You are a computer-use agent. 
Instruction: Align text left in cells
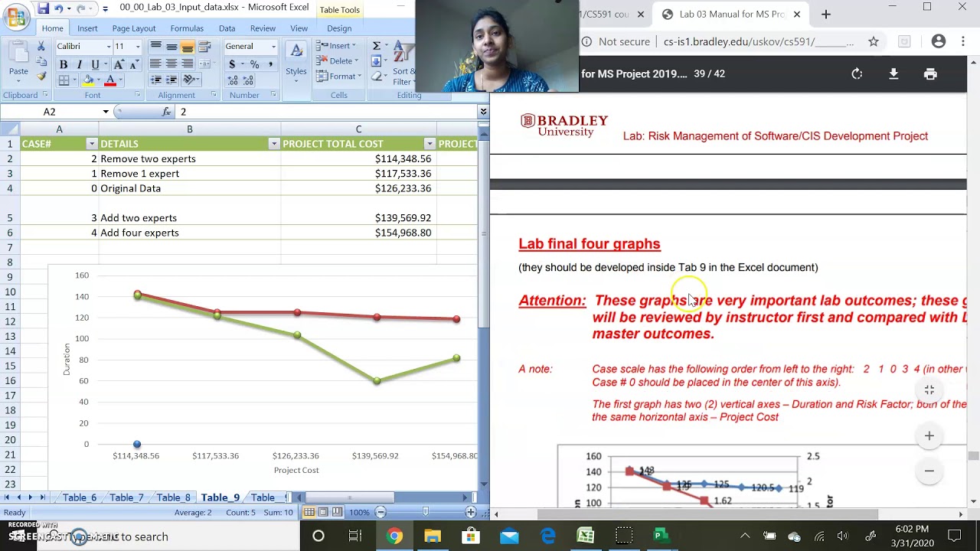point(155,64)
